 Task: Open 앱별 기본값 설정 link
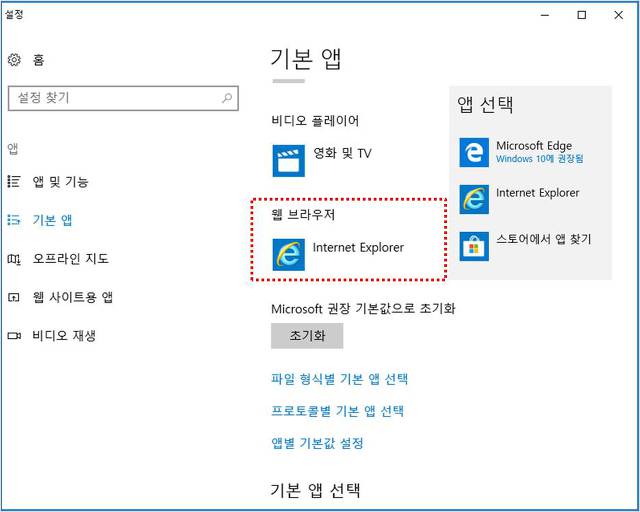click(x=317, y=443)
